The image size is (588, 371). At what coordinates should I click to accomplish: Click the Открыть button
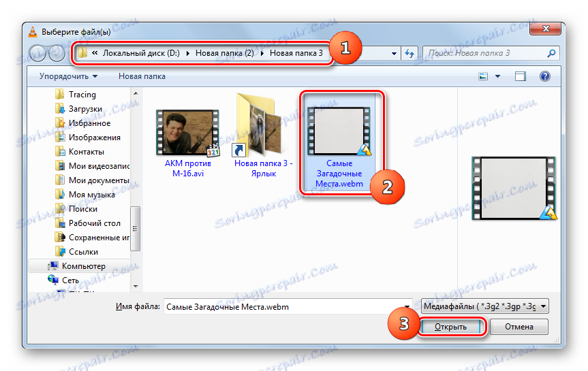tap(450, 327)
